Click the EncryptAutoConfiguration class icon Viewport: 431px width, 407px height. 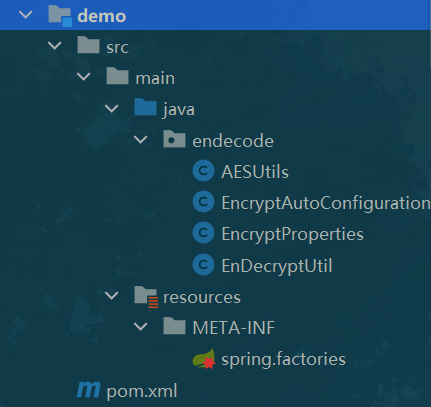[203, 202]
